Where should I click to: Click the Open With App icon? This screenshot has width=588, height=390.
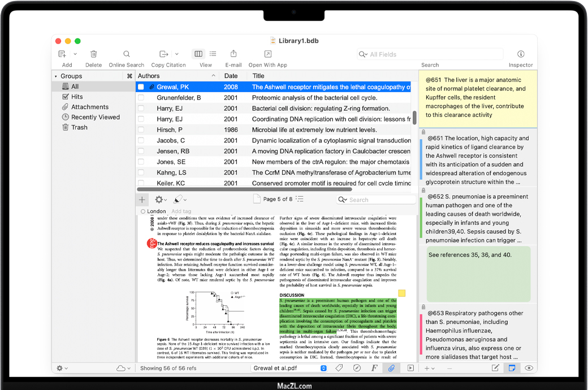point(267,54)
